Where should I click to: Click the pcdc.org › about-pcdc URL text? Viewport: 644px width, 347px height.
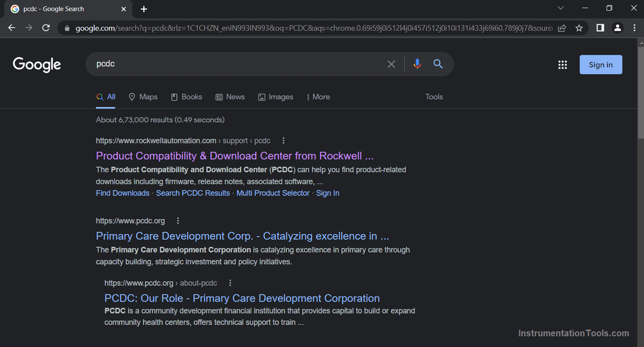click(x=161, y=283)
